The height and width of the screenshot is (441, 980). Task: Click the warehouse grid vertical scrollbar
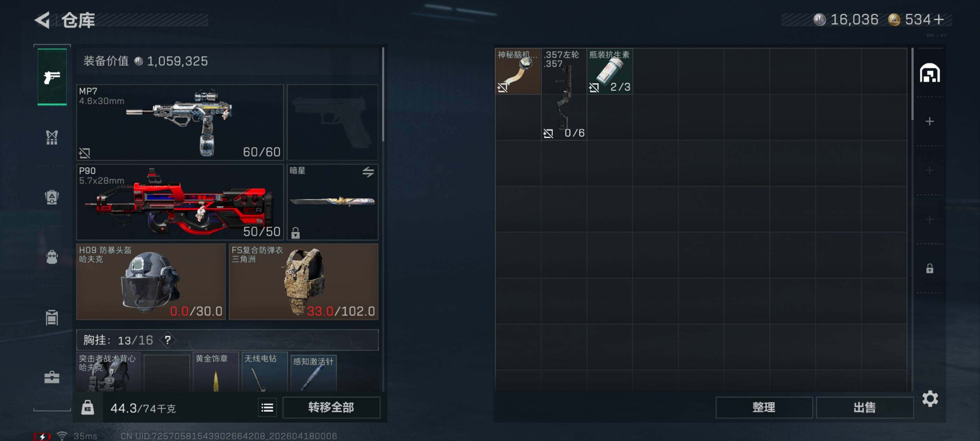coord(912,84)
